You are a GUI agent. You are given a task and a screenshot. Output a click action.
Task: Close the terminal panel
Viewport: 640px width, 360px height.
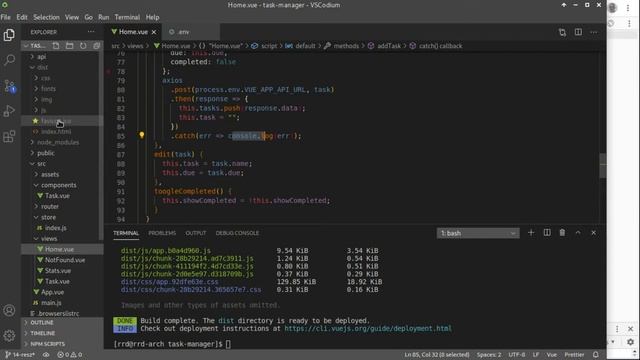coord(593,233)
